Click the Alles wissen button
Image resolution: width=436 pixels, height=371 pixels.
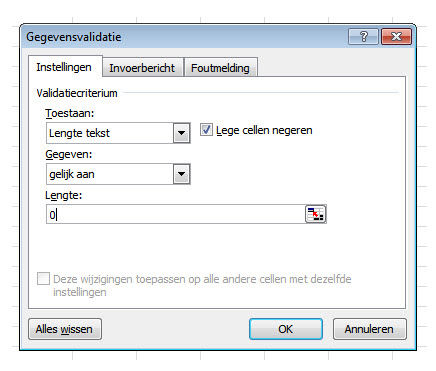(64, 329)
